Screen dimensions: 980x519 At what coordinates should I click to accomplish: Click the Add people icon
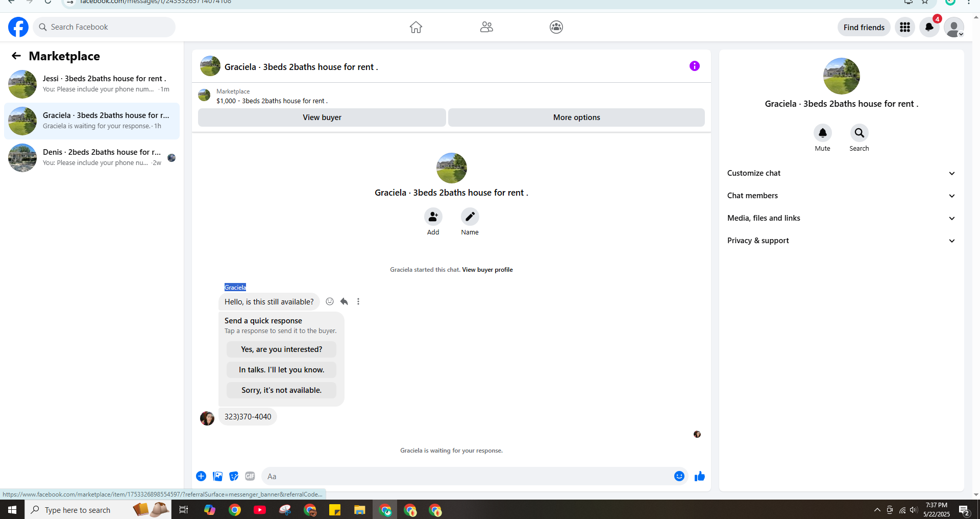tap(433, 217)
